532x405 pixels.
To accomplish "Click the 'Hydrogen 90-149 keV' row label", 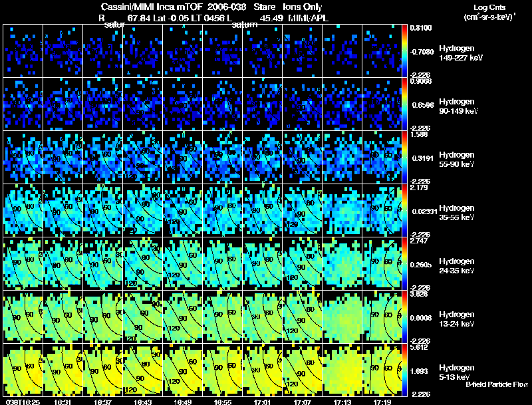I will [x=458, y=106].
